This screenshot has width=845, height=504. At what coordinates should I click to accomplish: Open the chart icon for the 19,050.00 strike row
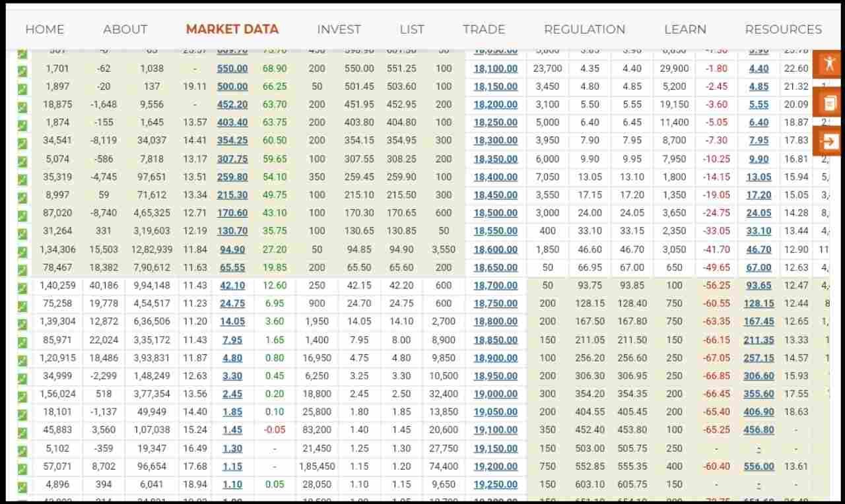click(x=22, y=414)
